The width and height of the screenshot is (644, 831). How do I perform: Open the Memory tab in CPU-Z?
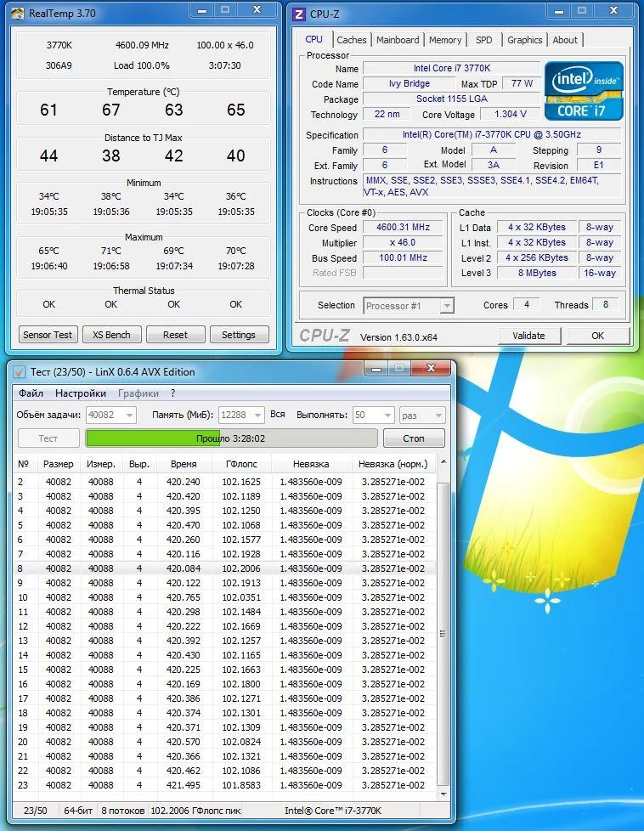445,40
